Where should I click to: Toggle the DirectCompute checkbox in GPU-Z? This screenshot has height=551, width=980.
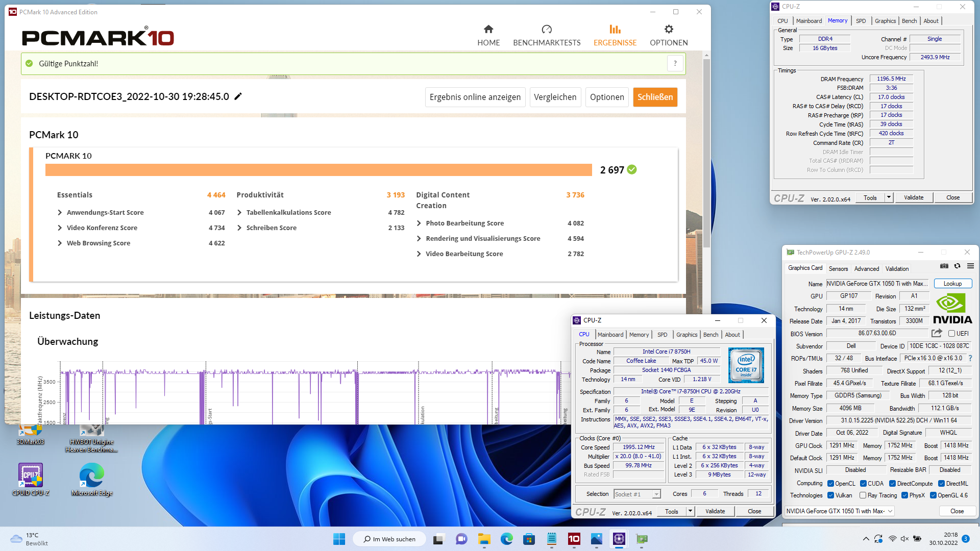[892, 484]
